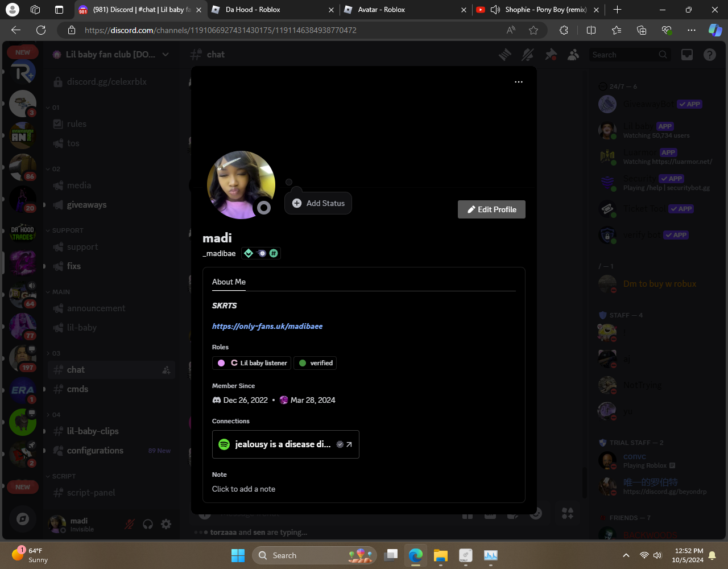The height and width of the screenshot is (569, 728).
Task: Open the lil-baby channel
Action: tap(111, 328)
